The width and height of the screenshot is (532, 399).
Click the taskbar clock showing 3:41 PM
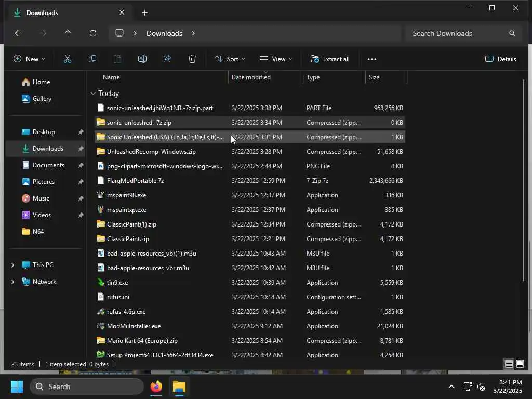point(508,387)
